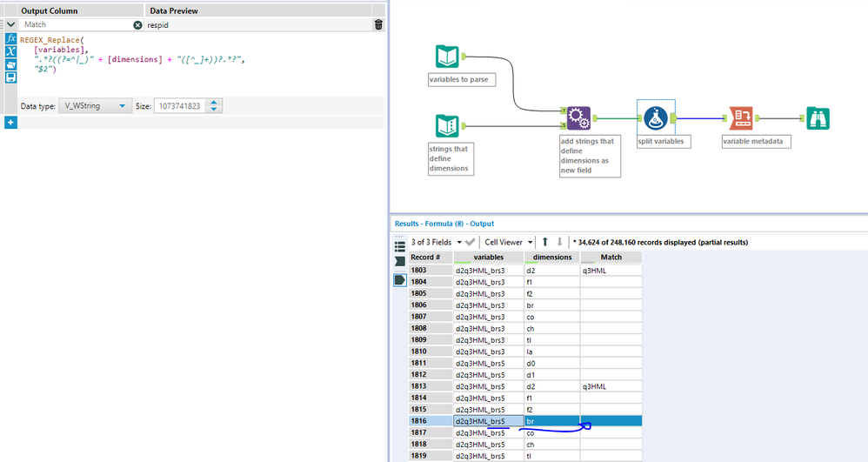Image resolution: width=868 pixels, height=462 pixels.
Task: Click the Browse binoculars tool
Action: point(817,118)
